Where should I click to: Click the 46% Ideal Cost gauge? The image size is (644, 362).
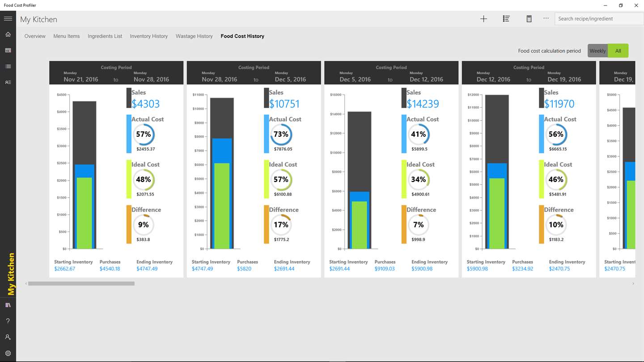coord(556,179)
